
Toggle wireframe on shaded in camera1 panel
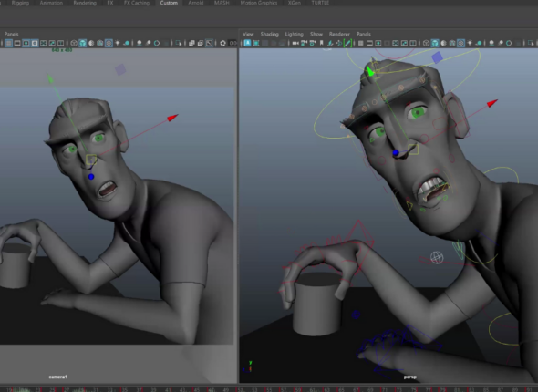click(99, 43)
